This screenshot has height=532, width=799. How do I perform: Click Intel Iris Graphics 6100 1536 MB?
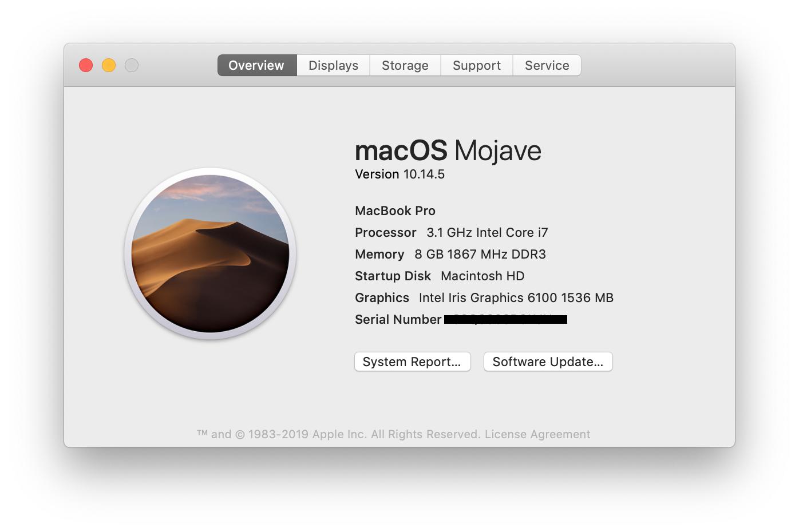coord(516,297)
